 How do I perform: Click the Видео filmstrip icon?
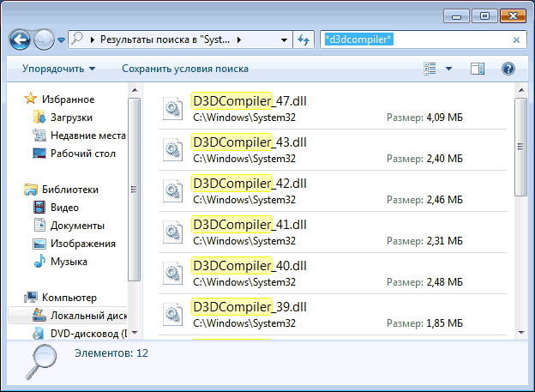pyautogui.click(x=39, y=208)
